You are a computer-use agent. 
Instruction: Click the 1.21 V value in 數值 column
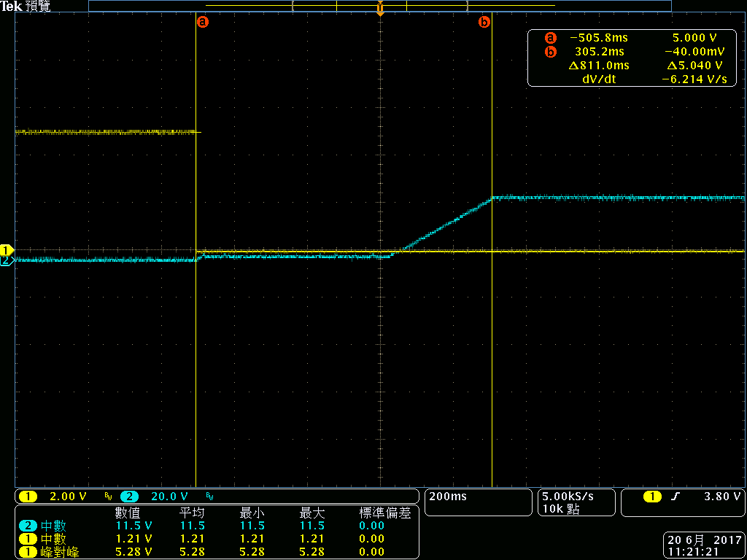pos(134,539)
